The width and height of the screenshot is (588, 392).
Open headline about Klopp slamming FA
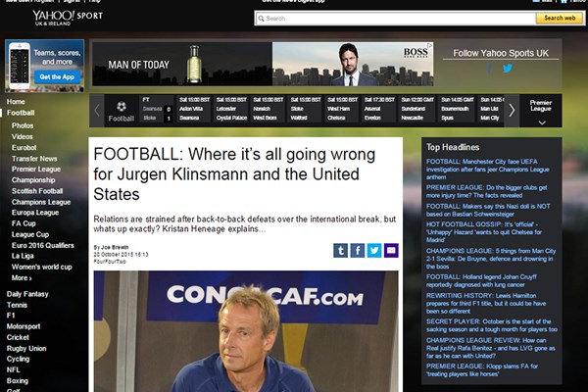pyautogui.click(x=482, y=369)
